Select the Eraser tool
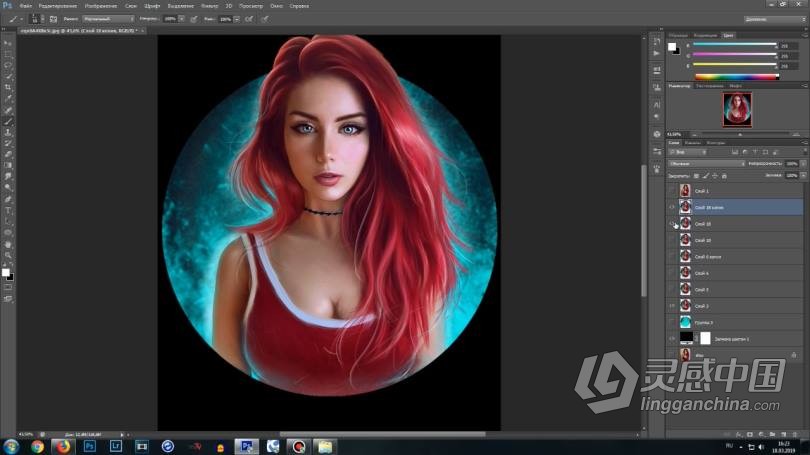 [8, 154]
